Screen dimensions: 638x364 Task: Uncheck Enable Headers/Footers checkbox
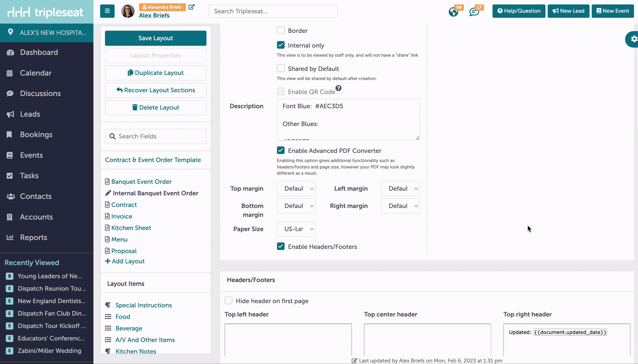click(281, 246)
